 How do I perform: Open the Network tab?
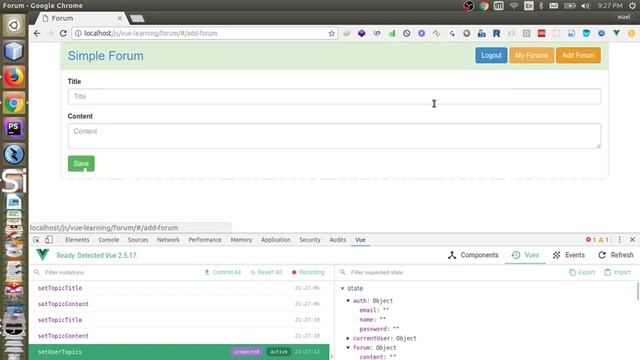click(x=168, y=240)
